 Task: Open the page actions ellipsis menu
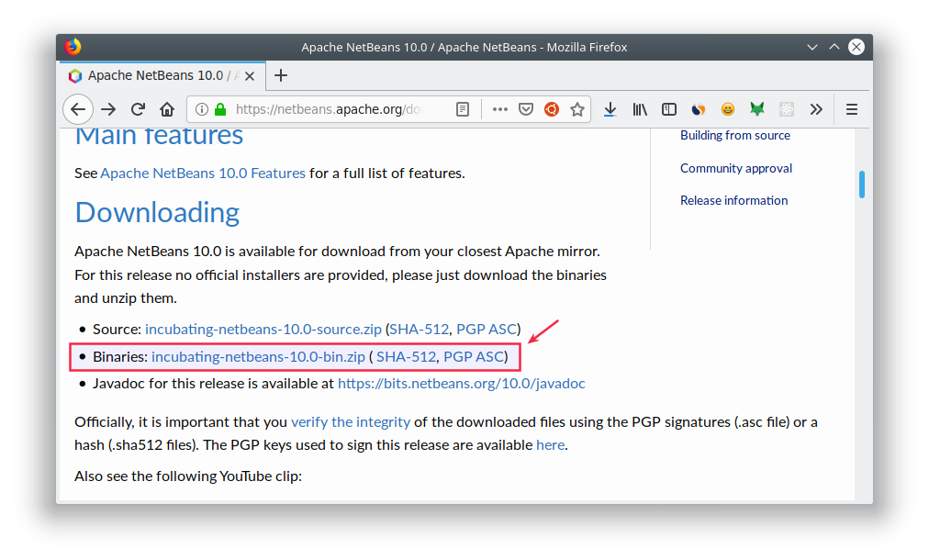[x=499, y=108]
